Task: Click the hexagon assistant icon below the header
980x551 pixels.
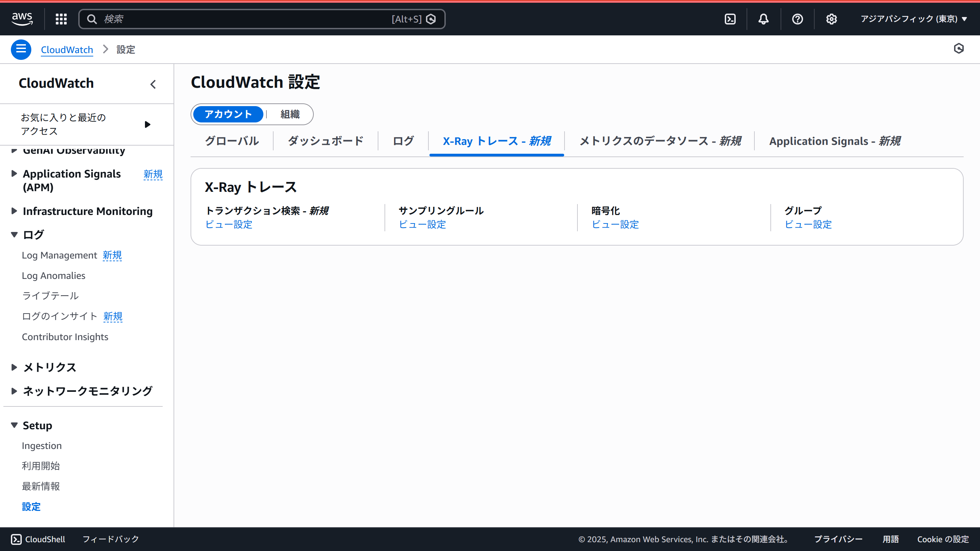Action: tap(959, 48)
